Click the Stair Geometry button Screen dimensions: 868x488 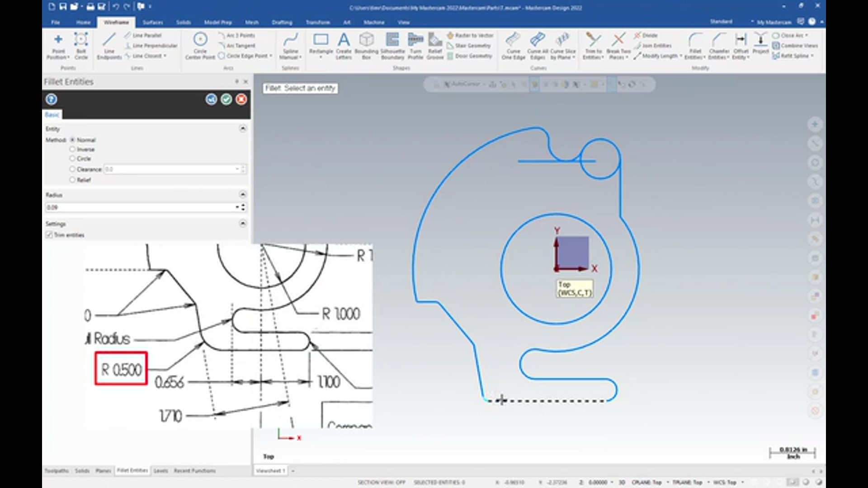[x=469, y=46]
